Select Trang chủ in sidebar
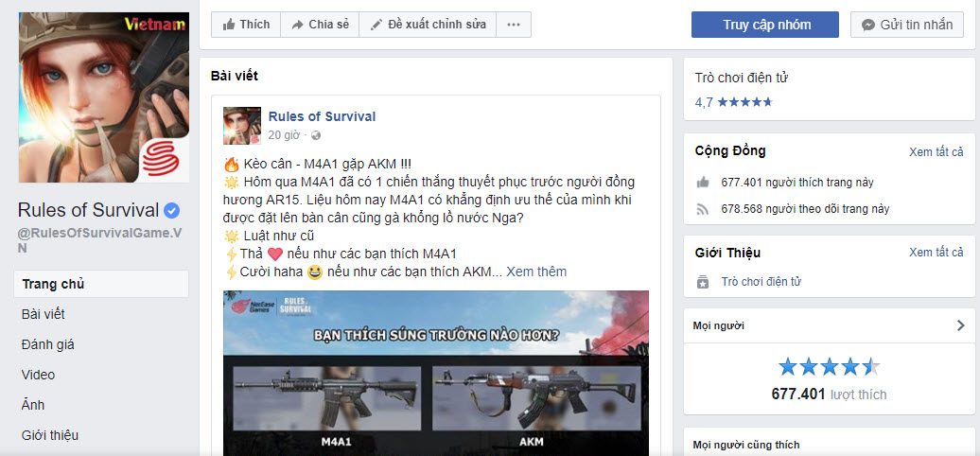The height and width of the screenshot is (456, 980). pos(100,284)
